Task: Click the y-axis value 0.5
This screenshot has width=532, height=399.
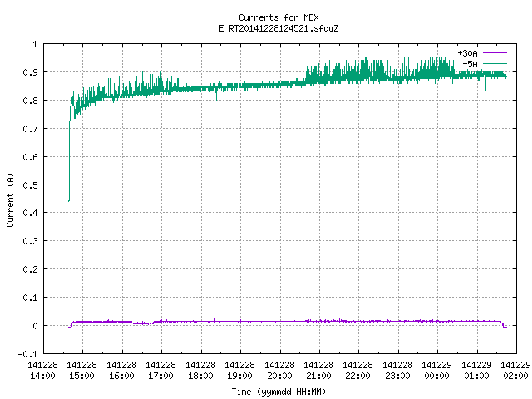Action: [30, 185]
